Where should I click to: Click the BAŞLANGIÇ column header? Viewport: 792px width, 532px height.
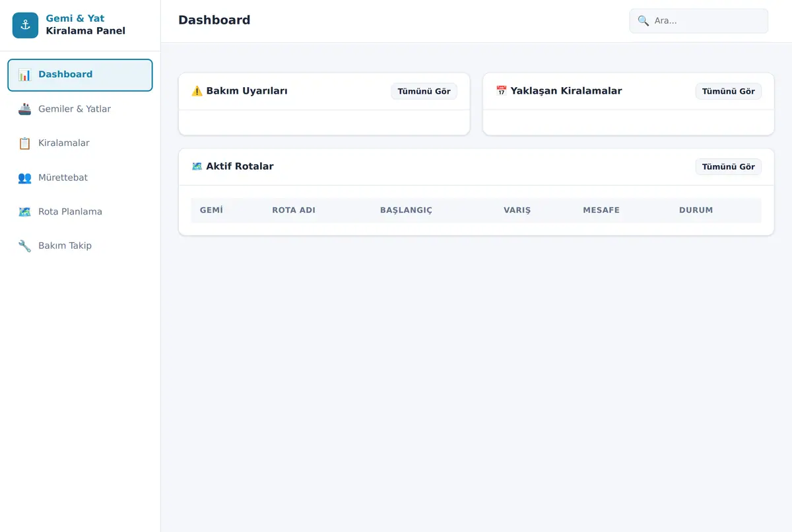(x=406, y=211)
